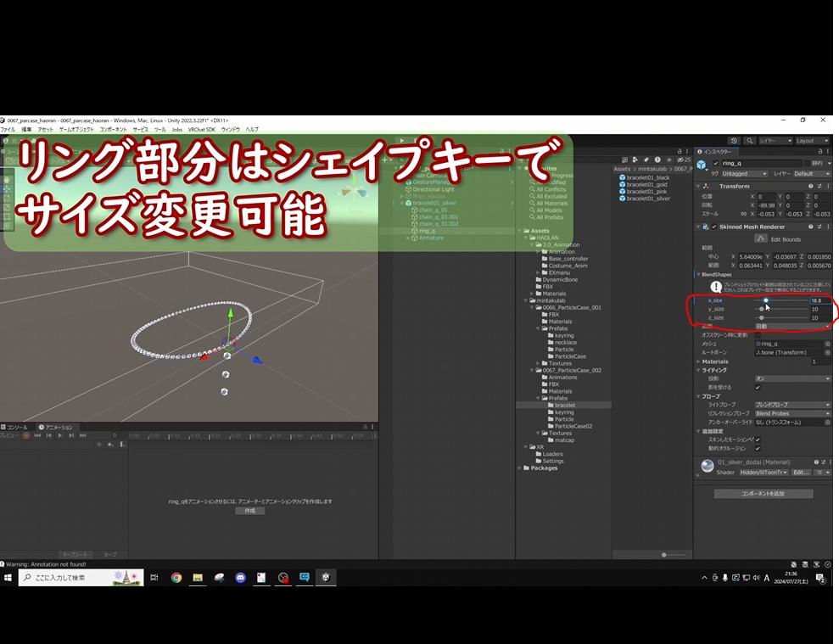The image size is (839, 644).
Task: Open the Untagged tag dropdown
Action: [743, 174]
